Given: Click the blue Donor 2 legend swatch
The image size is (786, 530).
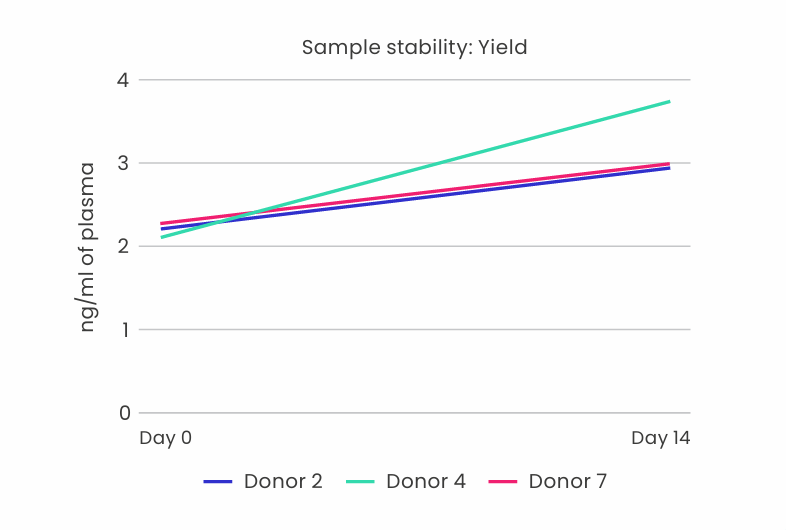Looking at the screenshot, I should 218,481.
